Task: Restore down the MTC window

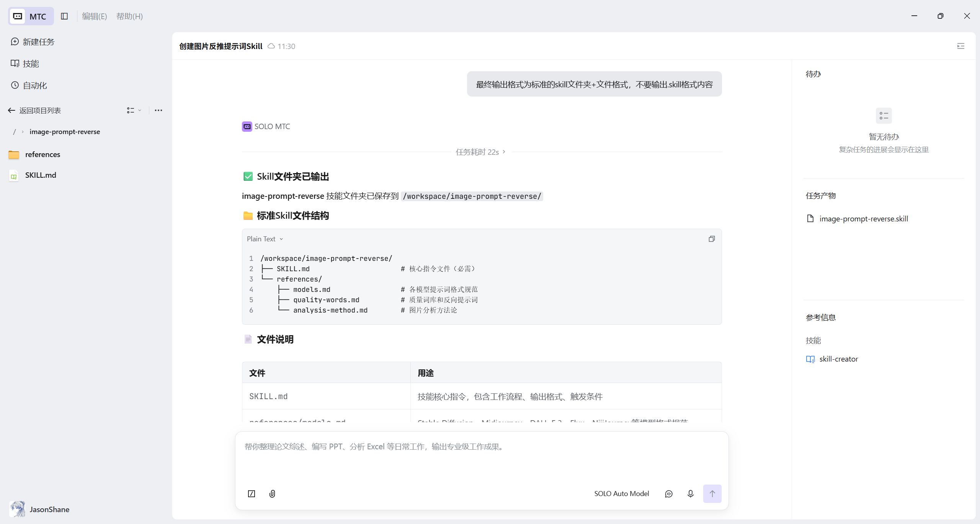Action: coord(941,16)
